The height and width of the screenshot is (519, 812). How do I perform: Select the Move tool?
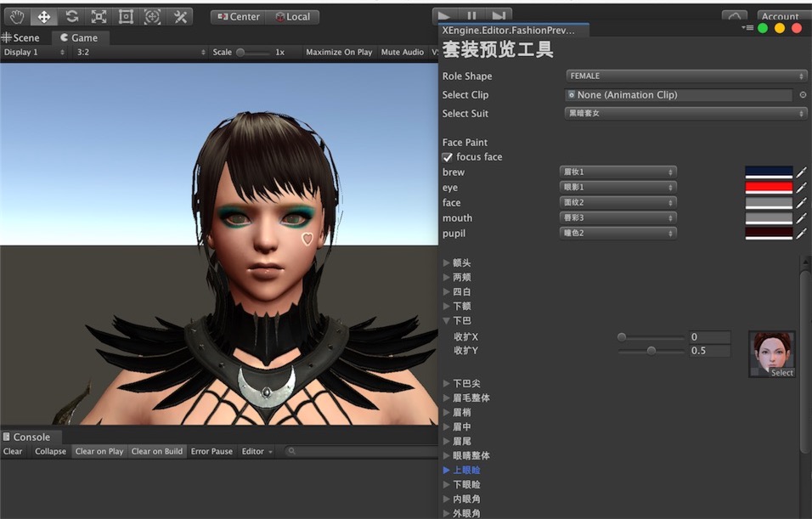43,16
